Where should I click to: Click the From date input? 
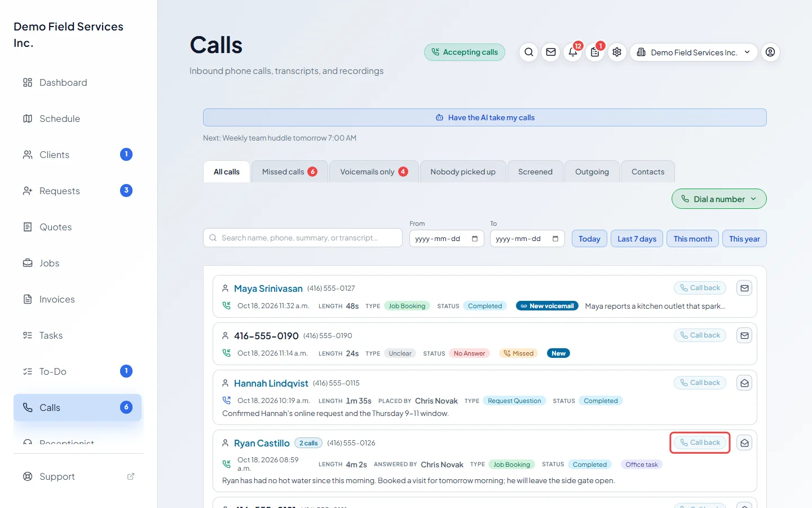coord(447,239)
